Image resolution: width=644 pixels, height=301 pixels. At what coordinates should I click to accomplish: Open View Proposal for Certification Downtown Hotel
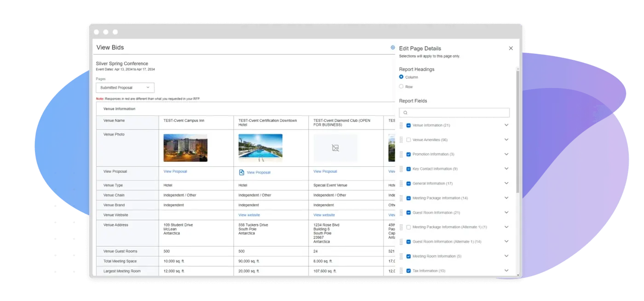(x=259, y=172)
